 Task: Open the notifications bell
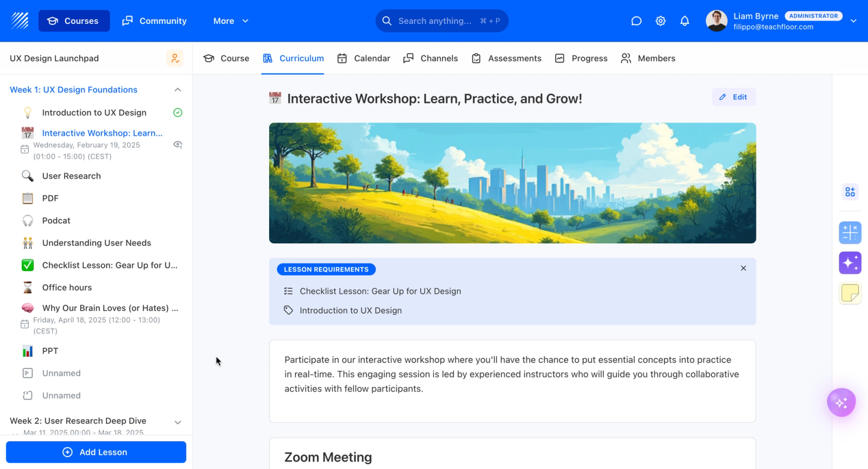tap(685, 21)
